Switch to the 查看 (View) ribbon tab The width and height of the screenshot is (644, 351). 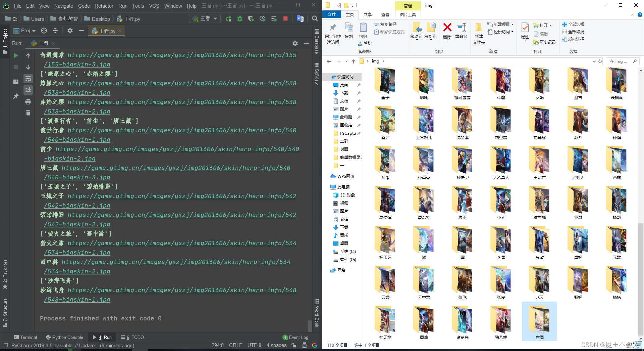point(385,14)
